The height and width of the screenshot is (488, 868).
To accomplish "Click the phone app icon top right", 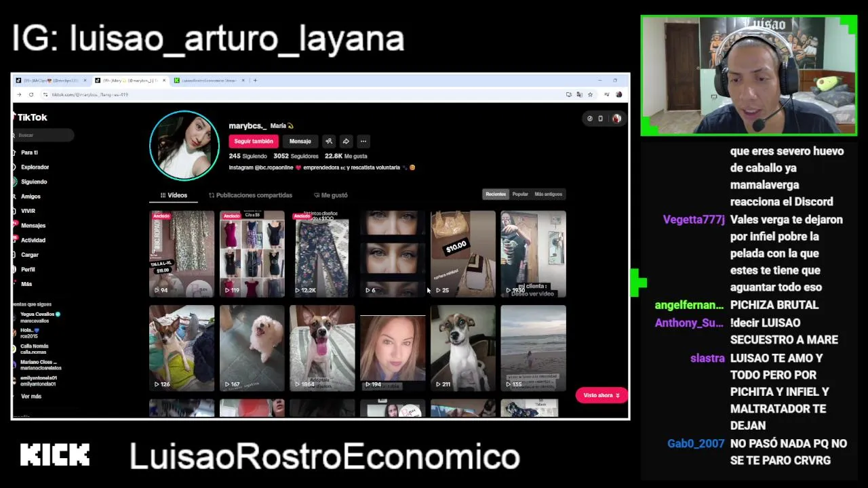I will 601,119.
